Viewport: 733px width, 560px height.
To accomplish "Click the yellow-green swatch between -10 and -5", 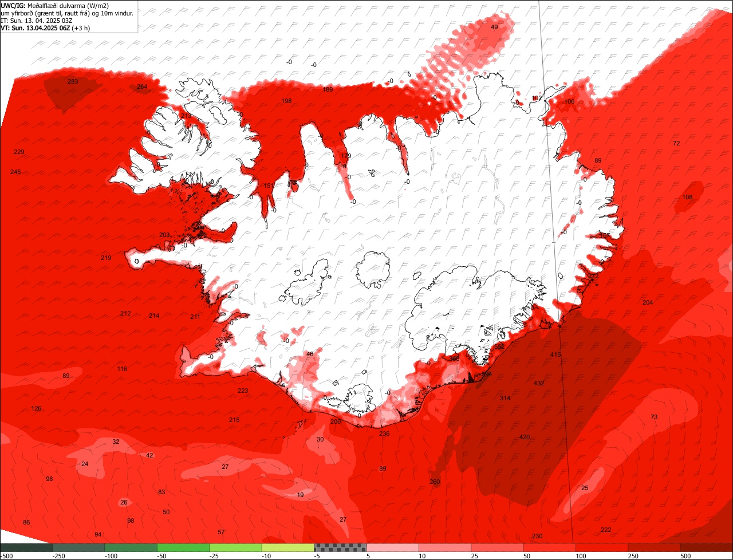I will point(288,547).
